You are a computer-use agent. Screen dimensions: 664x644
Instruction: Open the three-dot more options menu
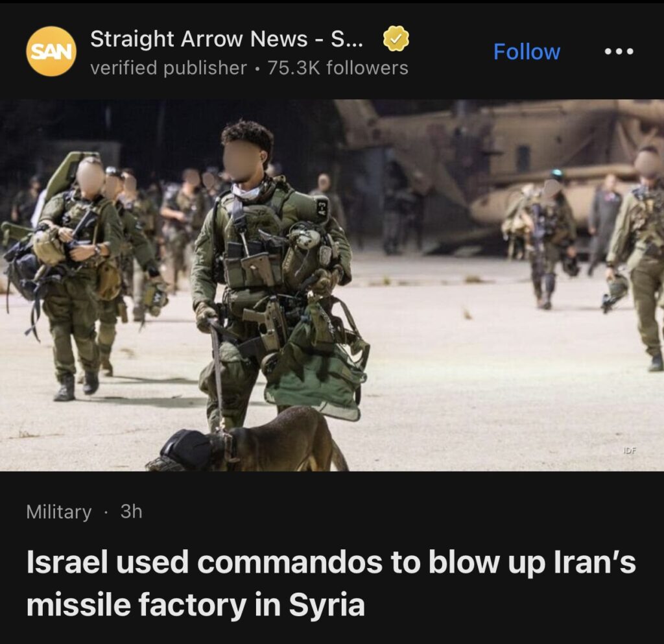(x=619, y=52)
